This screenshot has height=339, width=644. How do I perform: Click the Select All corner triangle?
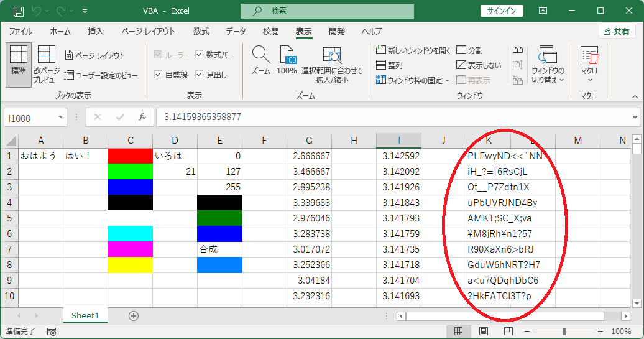coord(11,141)
